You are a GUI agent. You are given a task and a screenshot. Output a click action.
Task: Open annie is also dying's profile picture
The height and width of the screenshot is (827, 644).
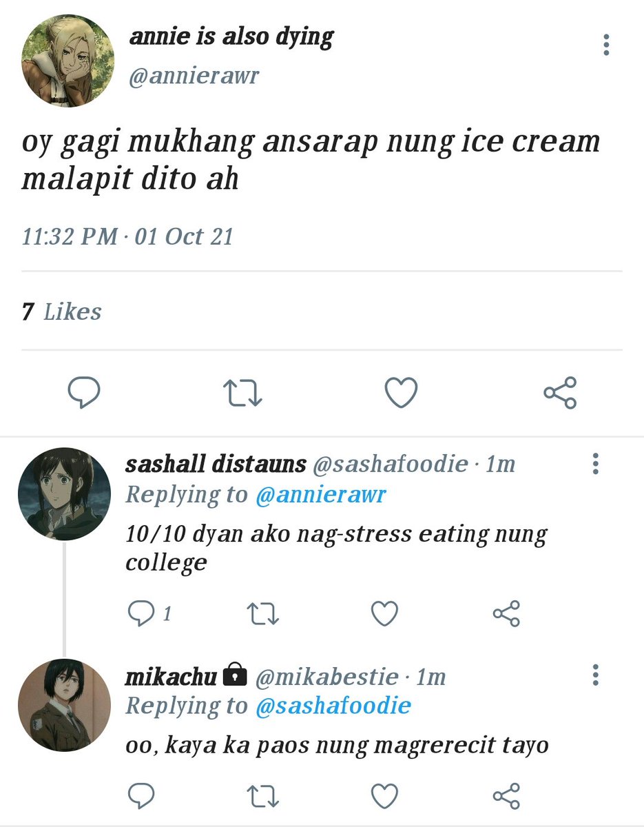click(67, 61)
